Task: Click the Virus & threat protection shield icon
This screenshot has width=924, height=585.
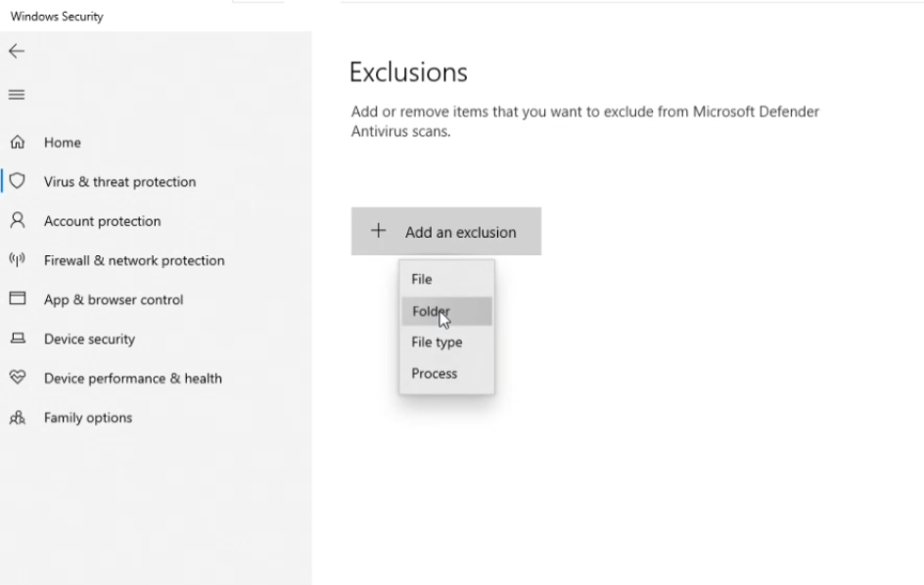Action: pyautogui.click(x=18, y=181)
